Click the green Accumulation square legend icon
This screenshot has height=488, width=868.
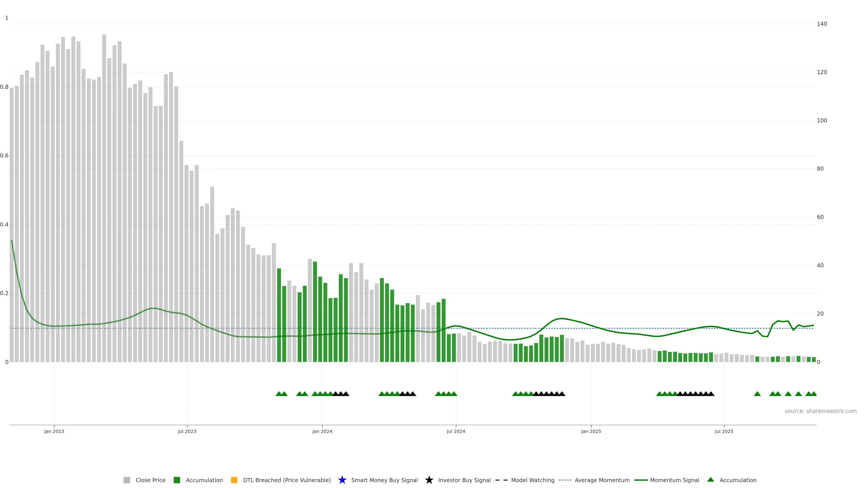[177, 480]
